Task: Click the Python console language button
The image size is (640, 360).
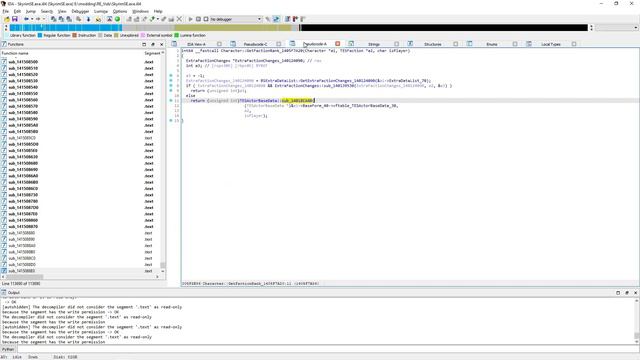Action: [8, 349]
